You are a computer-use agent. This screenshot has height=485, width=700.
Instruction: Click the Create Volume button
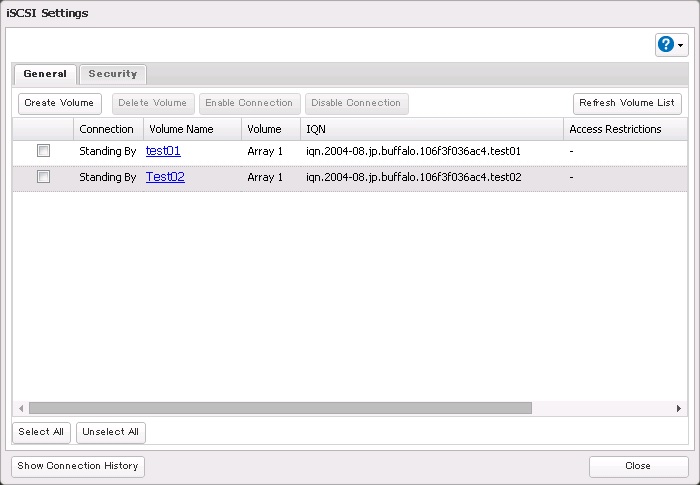click(59, 103)
